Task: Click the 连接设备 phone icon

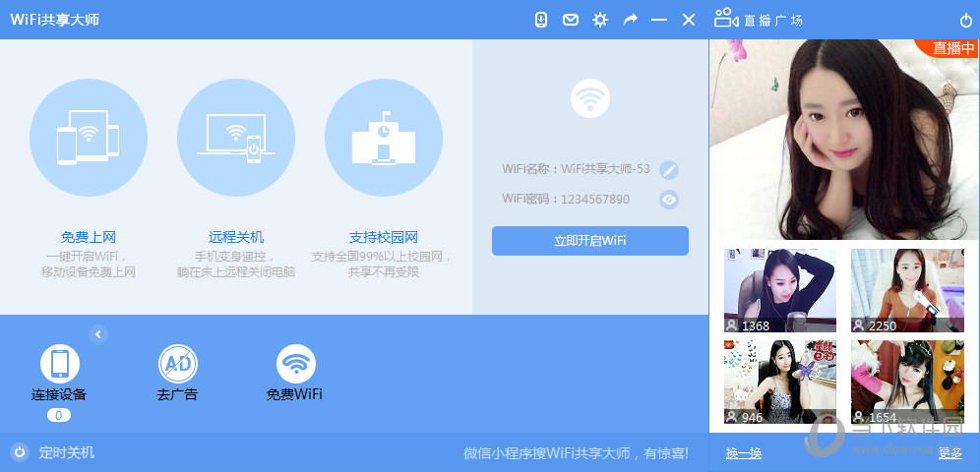Action: (x=59, y=364)
